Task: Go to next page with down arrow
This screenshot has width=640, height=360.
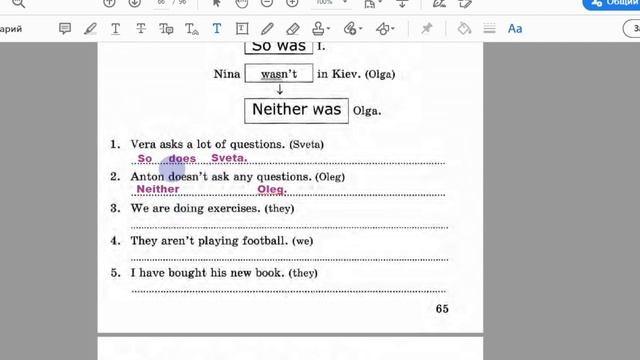Action: (x=134, y=3)
